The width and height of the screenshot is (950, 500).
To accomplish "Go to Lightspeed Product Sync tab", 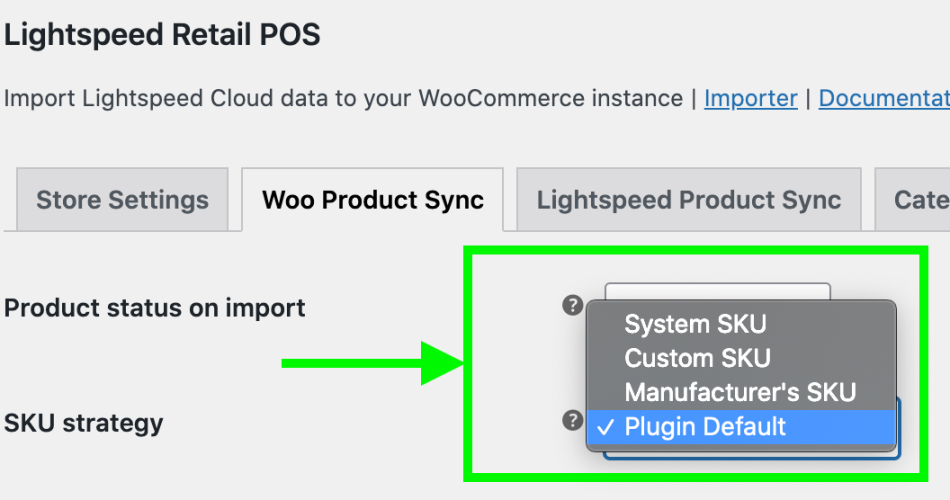I will (x=689, y=199).
